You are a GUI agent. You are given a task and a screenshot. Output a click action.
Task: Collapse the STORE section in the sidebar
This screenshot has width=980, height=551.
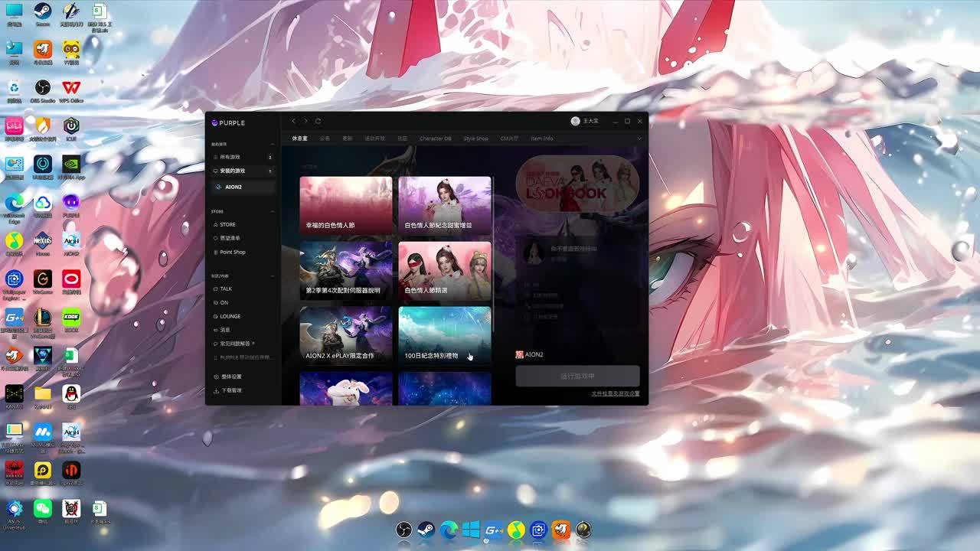click(273, 212)
